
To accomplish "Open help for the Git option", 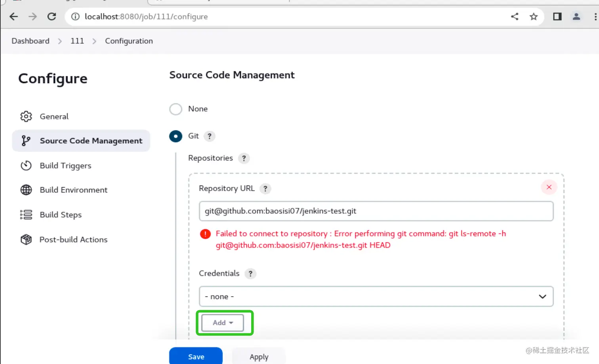I will point(210,136).
